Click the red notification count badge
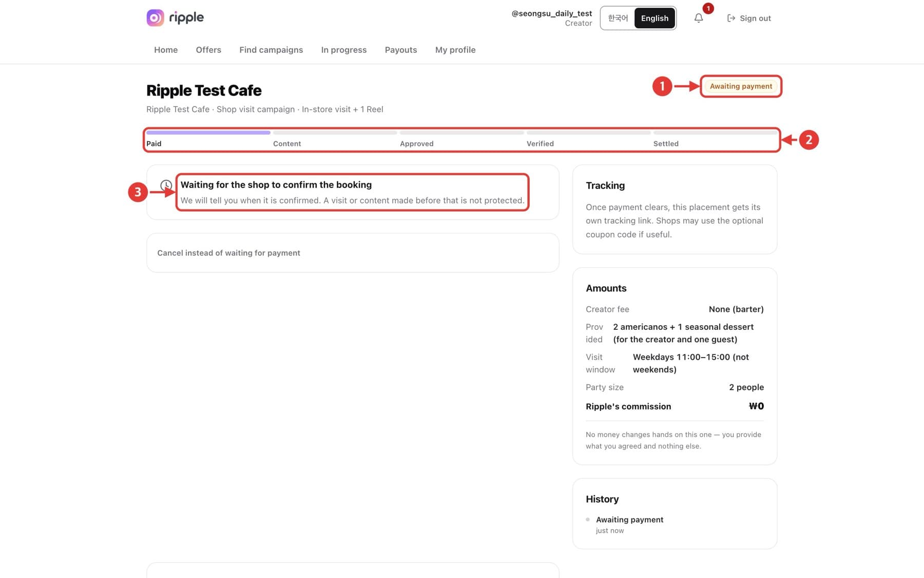Viewport: 924px width, 578px height. pyautogui.click(x=708, y=8)
